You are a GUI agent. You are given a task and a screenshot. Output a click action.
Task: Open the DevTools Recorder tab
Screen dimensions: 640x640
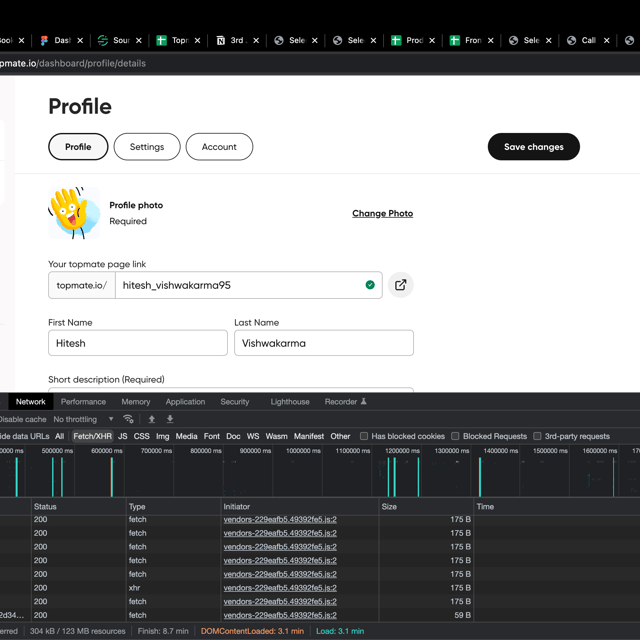(x=345, y=402)
